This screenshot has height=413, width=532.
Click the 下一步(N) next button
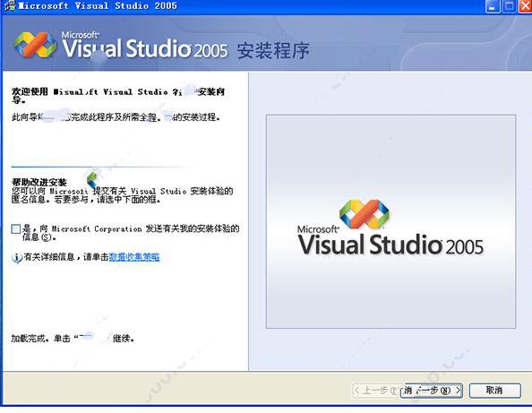431,391
